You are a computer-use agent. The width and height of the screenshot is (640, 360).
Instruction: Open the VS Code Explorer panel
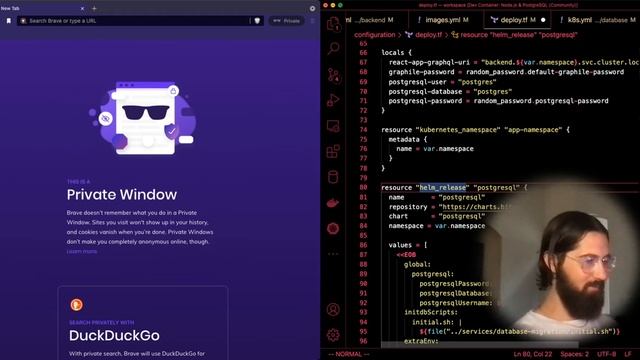coord(333,24)
